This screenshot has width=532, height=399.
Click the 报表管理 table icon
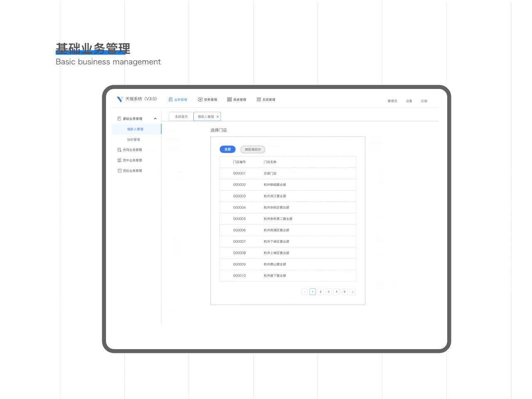pyautogui.click(x=229, y=99)
